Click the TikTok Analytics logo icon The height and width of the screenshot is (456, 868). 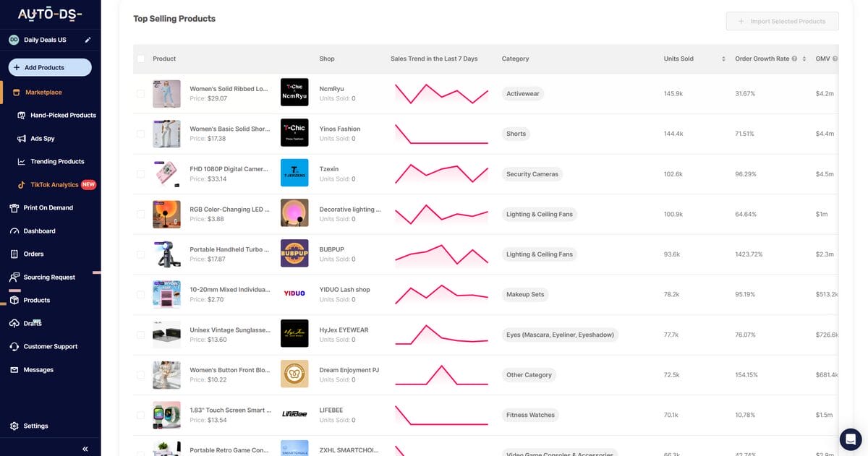(22, 185)
